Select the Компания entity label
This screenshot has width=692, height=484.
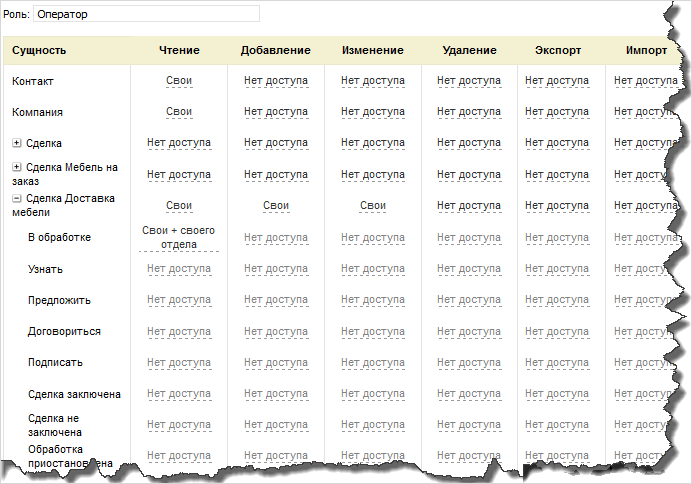tap(37, 112)
